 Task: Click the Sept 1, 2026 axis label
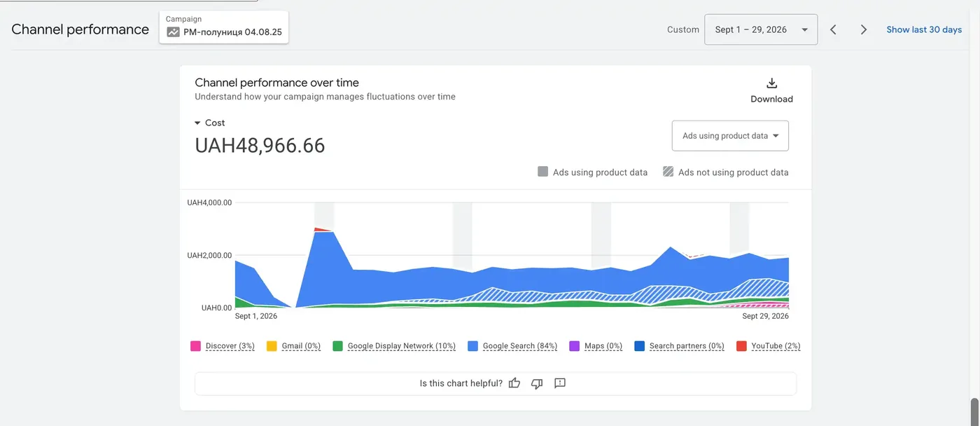(256, 316)
